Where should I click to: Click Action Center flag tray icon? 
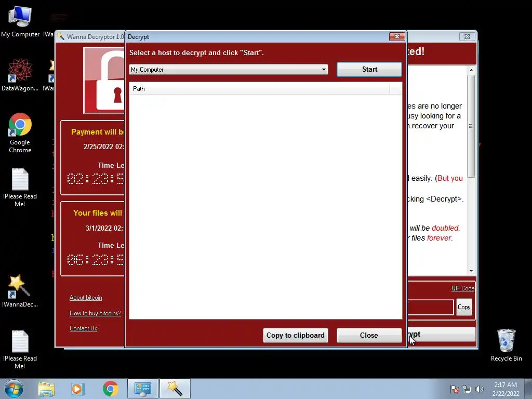point(454,389)
